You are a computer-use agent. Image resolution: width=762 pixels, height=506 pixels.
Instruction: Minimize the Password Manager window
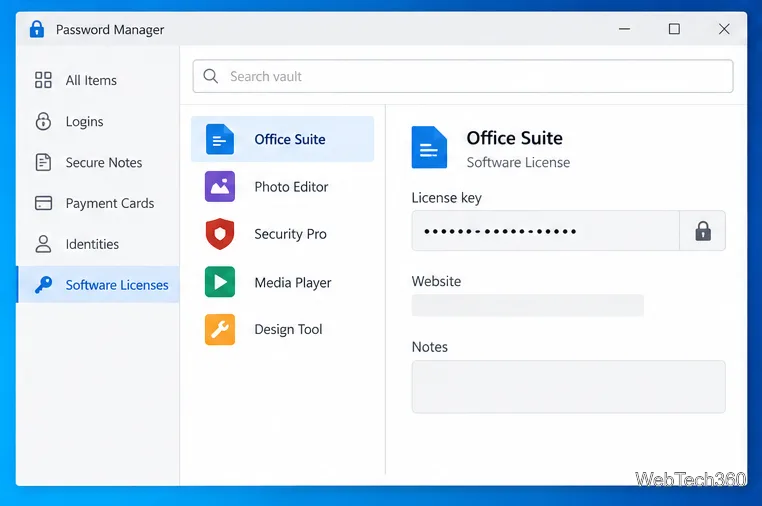[624, 29]
